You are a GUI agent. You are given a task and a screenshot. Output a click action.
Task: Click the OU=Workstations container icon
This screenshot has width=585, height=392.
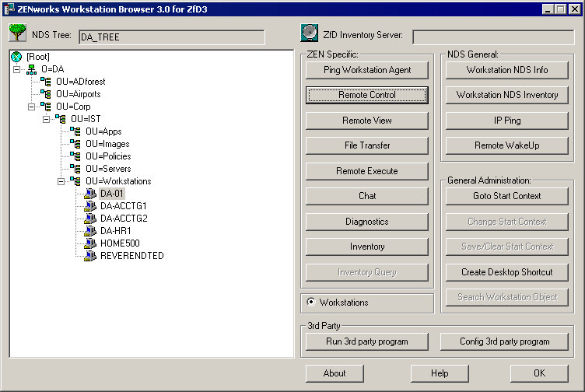(75, 181)
